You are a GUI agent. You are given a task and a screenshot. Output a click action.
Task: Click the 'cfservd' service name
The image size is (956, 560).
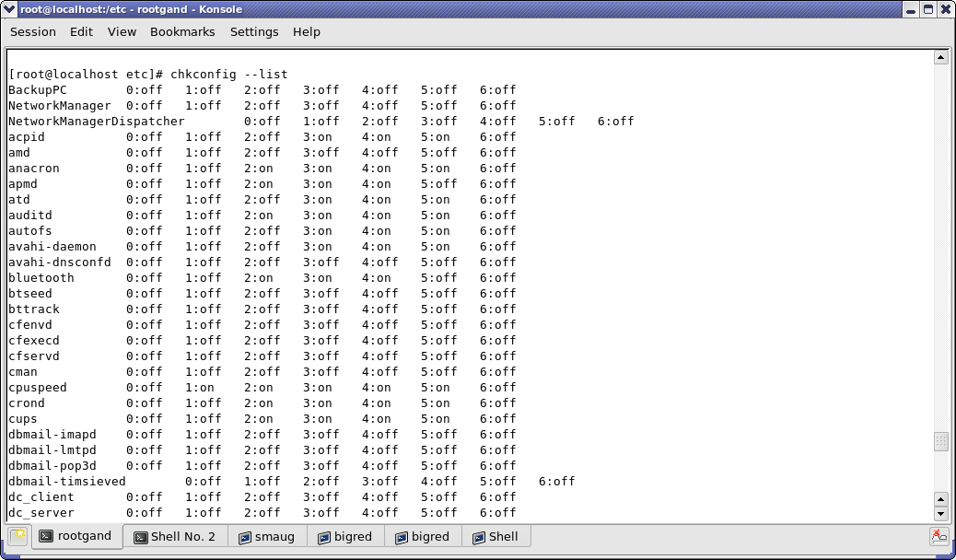pyautogui.click(x=33, y=356)
